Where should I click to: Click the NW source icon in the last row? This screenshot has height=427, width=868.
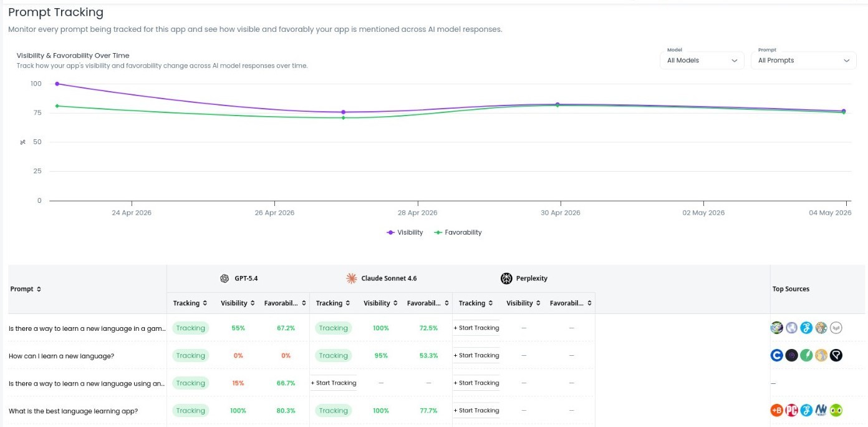coord(821,410)
